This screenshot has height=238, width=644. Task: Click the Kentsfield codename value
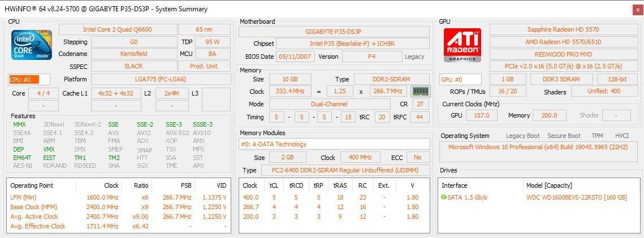pyautogui.click(x=134, y=54)
